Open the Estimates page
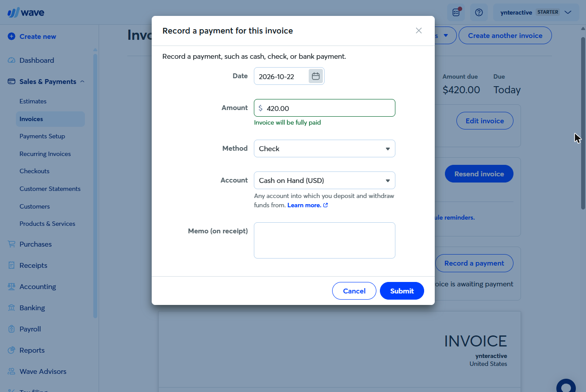The height and width of the screenshot is (392, 586). point(33,101)
